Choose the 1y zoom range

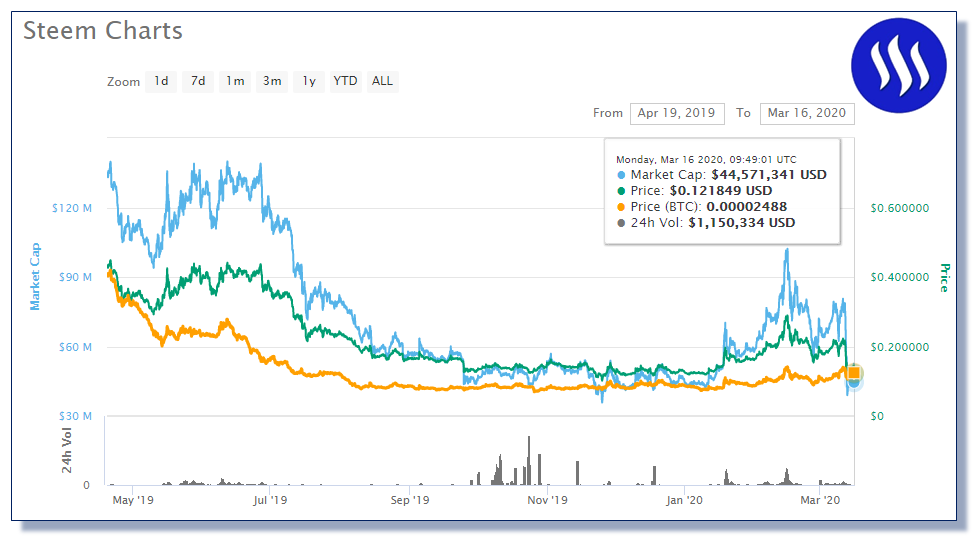point(309,81)
